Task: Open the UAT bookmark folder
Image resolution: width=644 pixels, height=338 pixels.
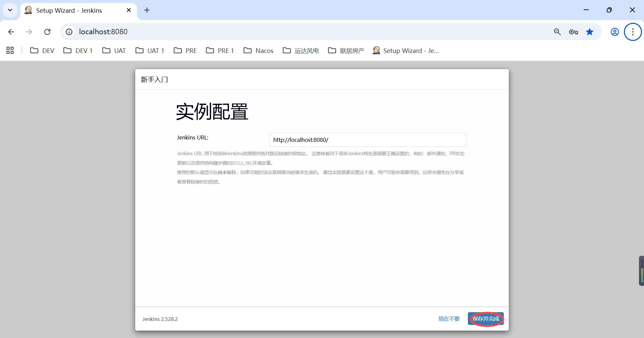Action: [x=114, y=51]
